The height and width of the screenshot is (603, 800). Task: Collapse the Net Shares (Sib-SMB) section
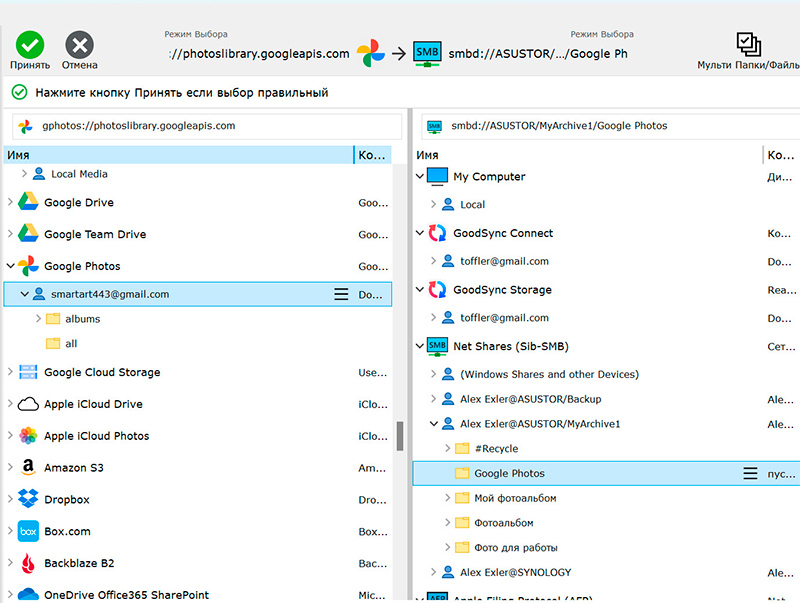(419, 347)
